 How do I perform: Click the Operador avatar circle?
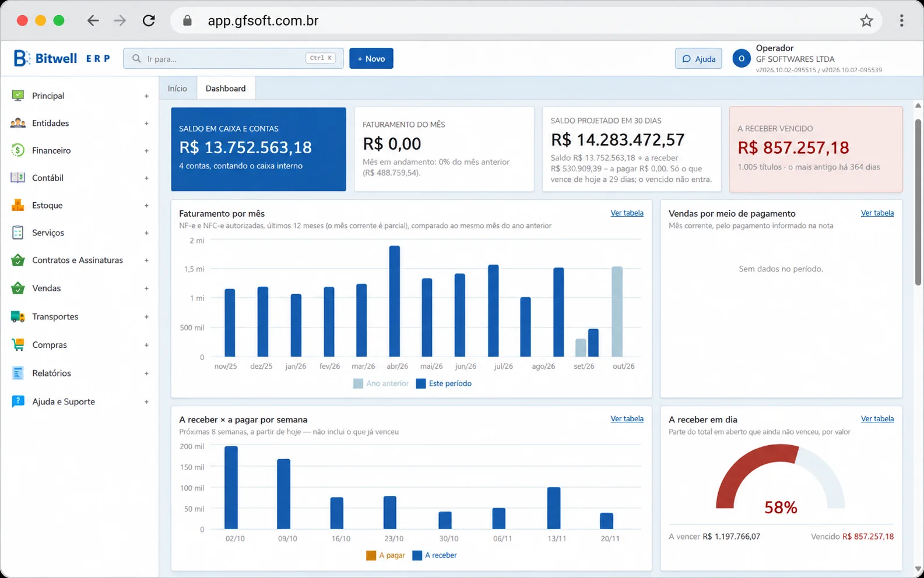[741, 58]
